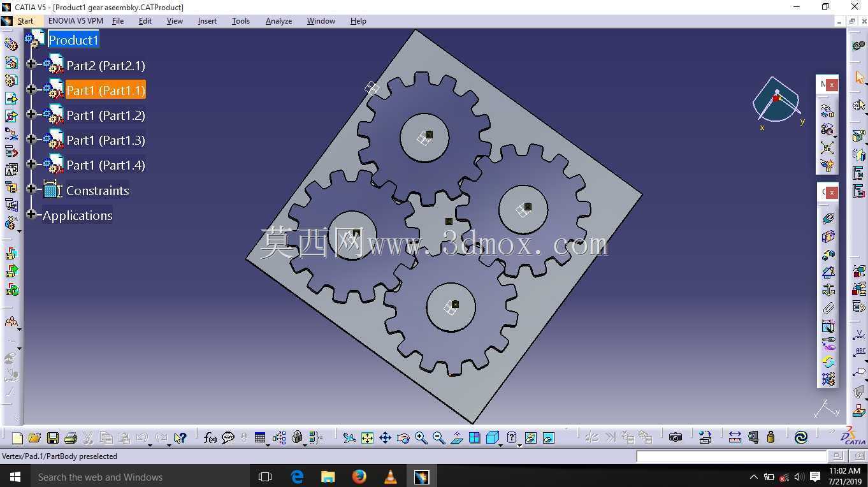
Task: Select the Rotate view tool
Action: point(403,438)
